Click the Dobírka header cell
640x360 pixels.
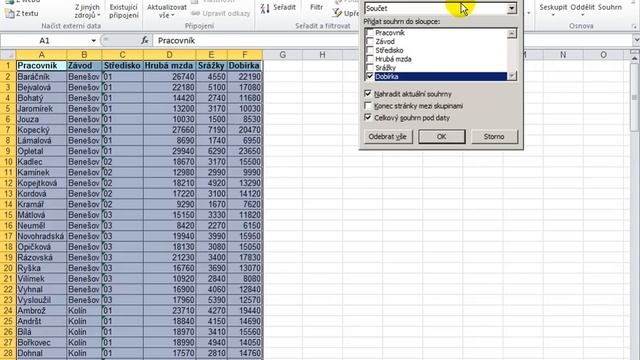click(x=244, y=66)
